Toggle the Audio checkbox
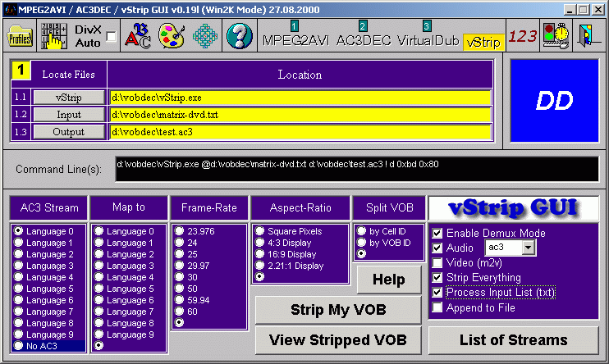 click(x=437, y=248)
